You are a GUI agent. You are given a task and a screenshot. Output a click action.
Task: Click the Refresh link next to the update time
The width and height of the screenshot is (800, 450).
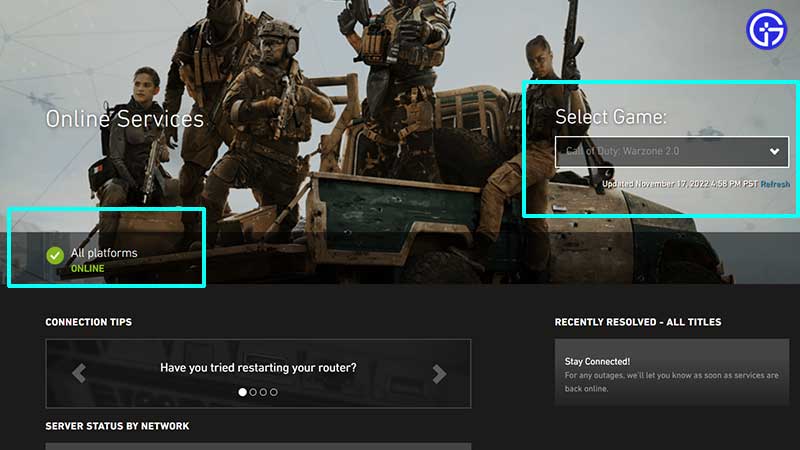tap(775, 184)
